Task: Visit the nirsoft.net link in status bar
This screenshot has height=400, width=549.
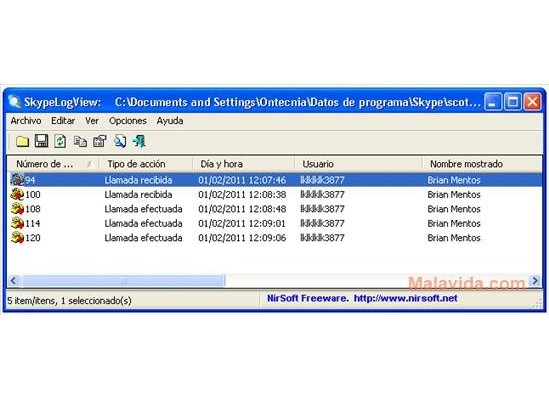Action: coord(405,298)
